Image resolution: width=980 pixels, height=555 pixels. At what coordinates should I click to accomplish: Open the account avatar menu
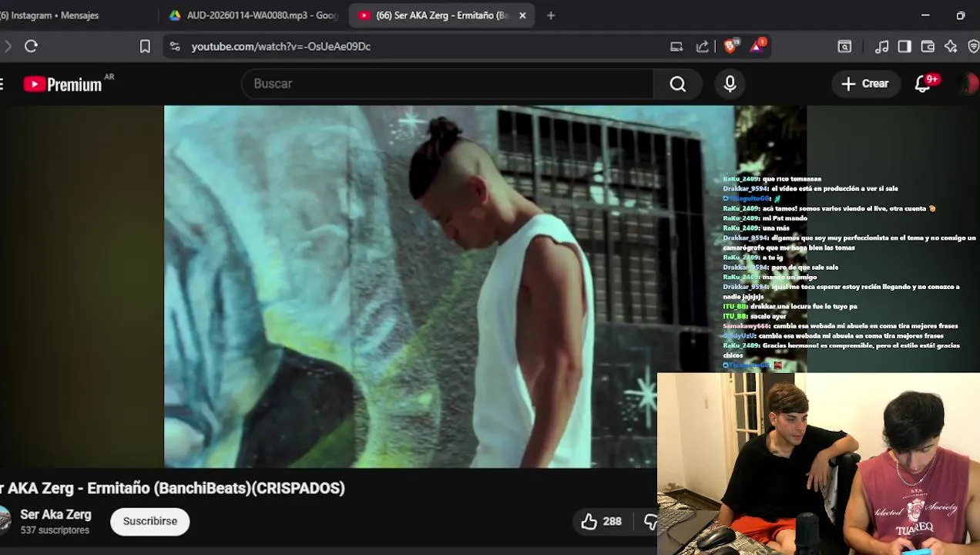pyautogui.click(x=968, y=83)
